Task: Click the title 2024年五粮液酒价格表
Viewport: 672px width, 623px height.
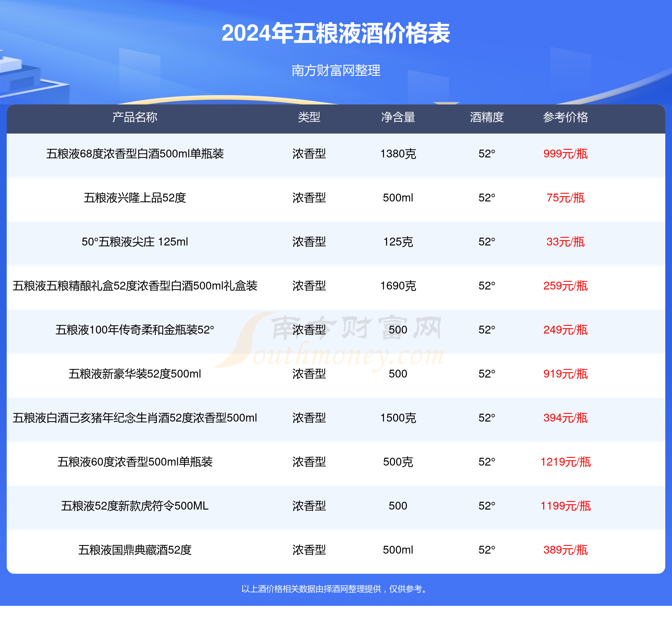Action: 336,33
